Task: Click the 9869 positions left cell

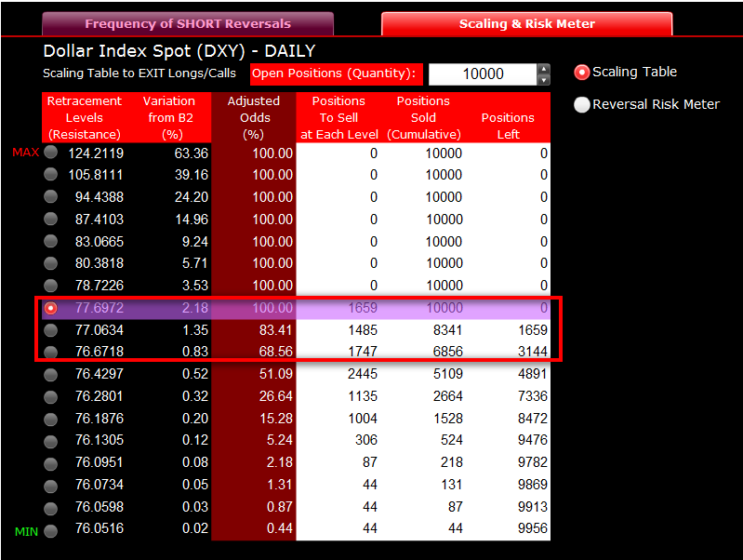Action: click(533, 485)
